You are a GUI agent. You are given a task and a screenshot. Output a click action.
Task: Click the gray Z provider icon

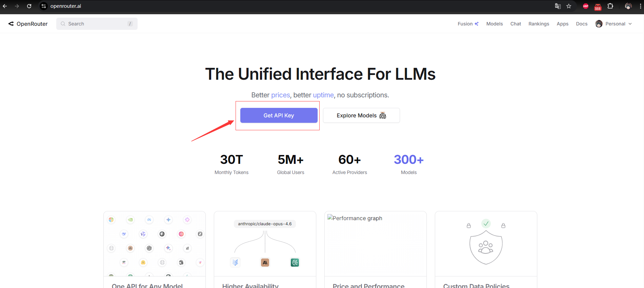click(200, 234)
